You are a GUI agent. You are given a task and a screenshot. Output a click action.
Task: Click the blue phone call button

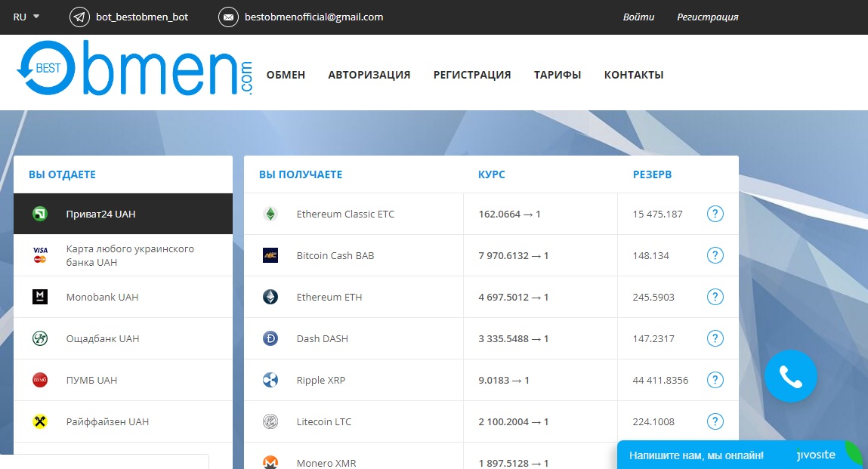click(x=790, y=376)
